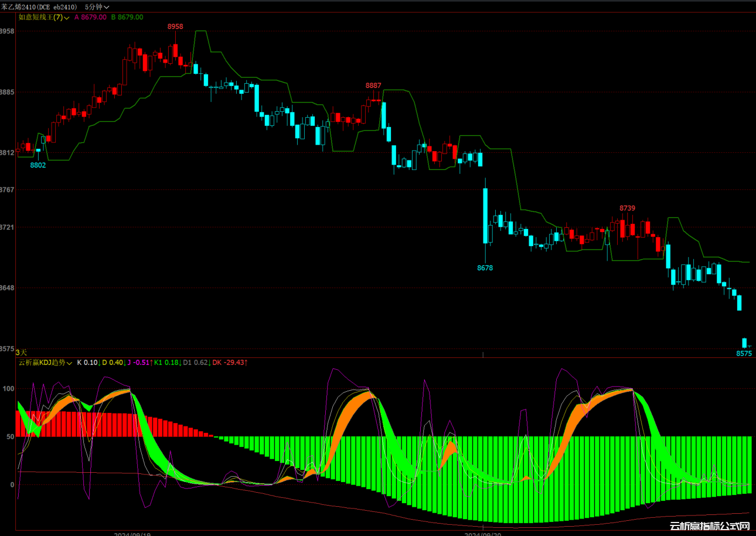Click the 0 level on KDJ axis
Screen dimensions: 756x536
point(12,484)
